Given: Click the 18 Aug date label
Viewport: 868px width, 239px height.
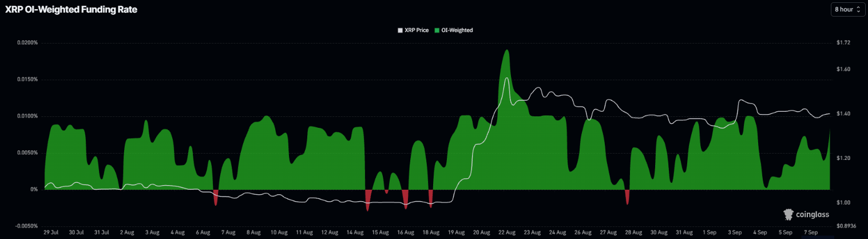Looking at the screenshot, I should click(x=431, y=233).
